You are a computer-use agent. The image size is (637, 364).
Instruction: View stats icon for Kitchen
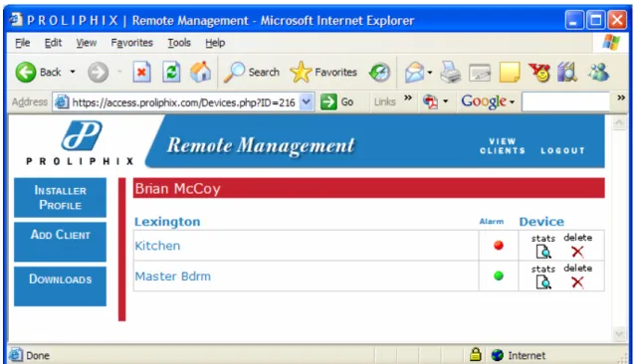point(543,252)
